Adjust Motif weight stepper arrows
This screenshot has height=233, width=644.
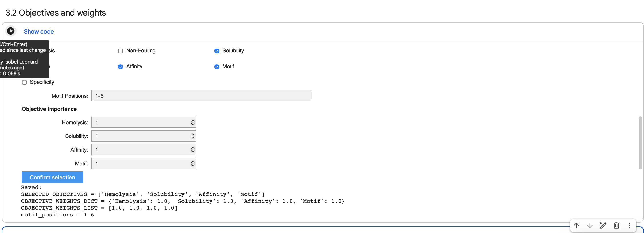pos(193,164)
